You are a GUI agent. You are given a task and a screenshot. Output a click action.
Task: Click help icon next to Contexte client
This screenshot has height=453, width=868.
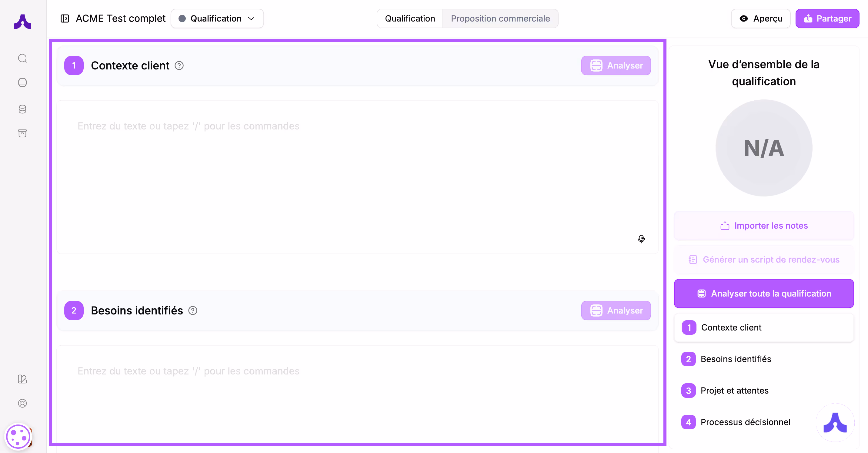[x=179, y=65]
